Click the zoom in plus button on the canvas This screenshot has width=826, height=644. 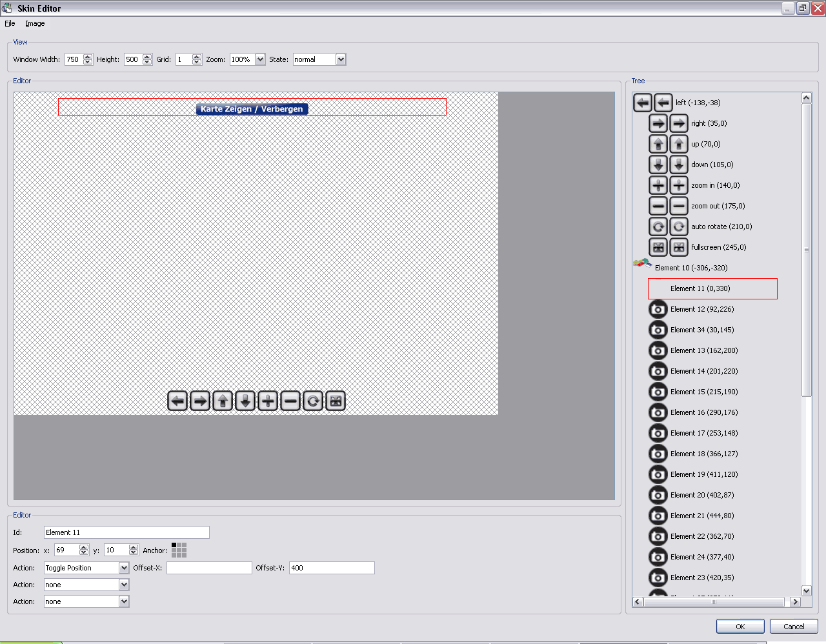268,401
